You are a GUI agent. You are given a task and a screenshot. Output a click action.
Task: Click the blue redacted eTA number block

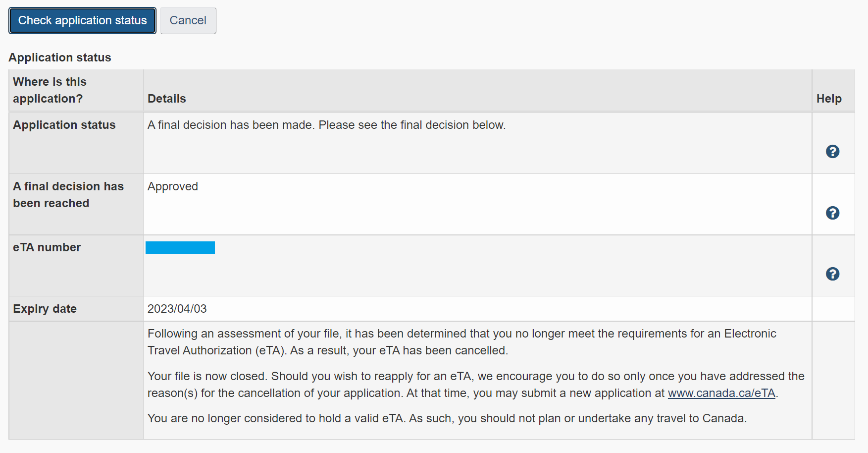[x=180, y=247]
